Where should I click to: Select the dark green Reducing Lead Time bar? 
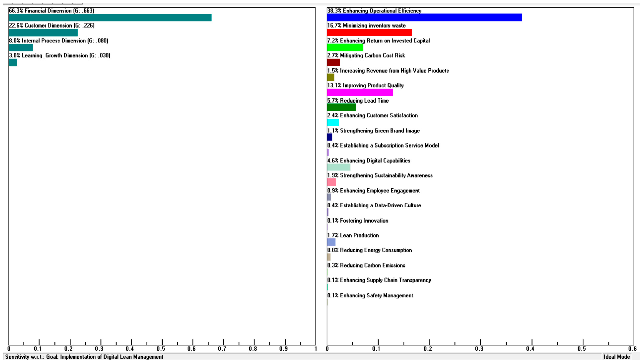point(341,107)
